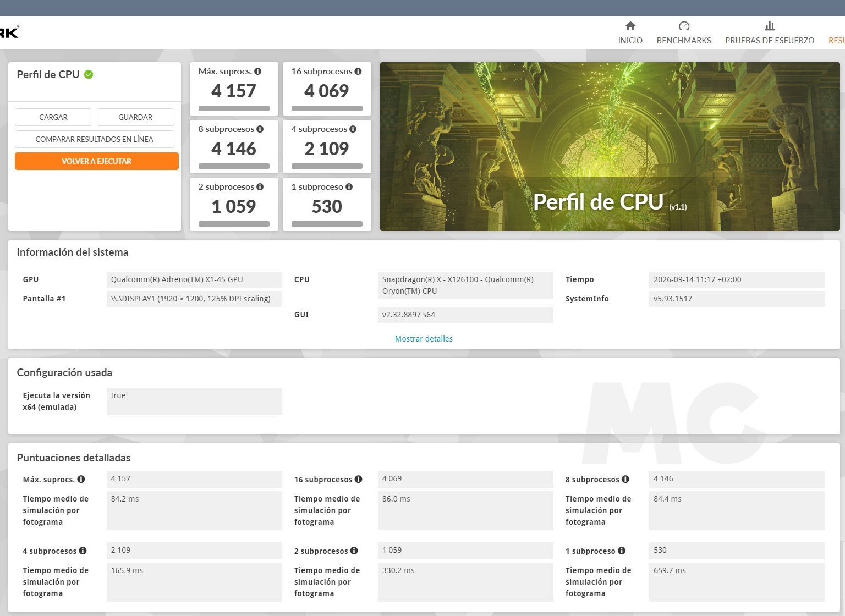Viewport: 845px width, 616px height.
Task: Click the 330.2 ms simulation time value
Action: tap(465, 582)
